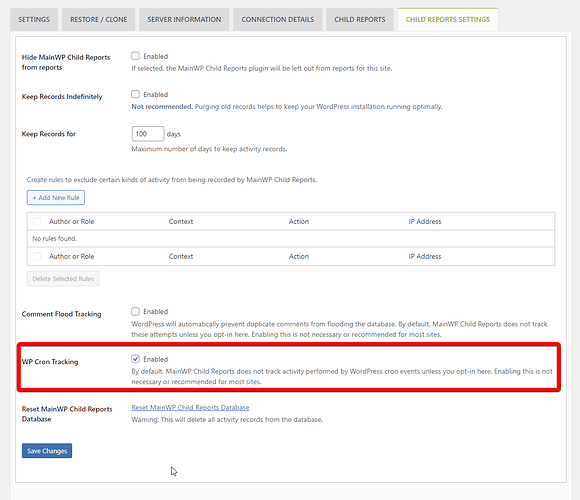Disable the WP Cron Tracking checkbox

coord(135,359)
